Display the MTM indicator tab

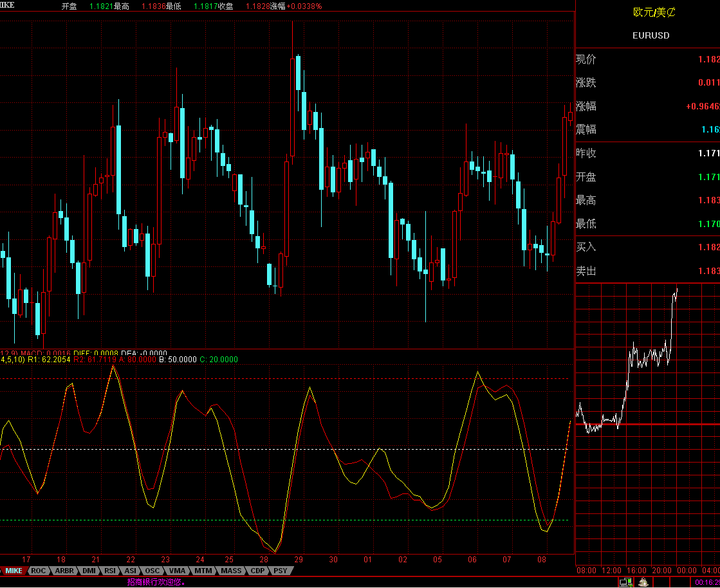[203, 571]
